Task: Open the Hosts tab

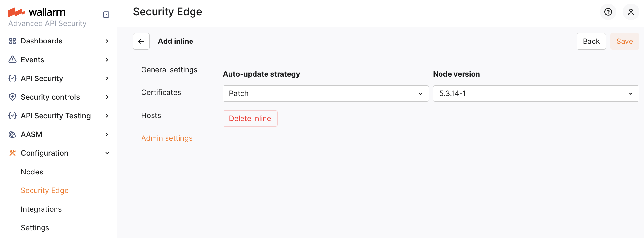Action: click(x=151, y=115)
